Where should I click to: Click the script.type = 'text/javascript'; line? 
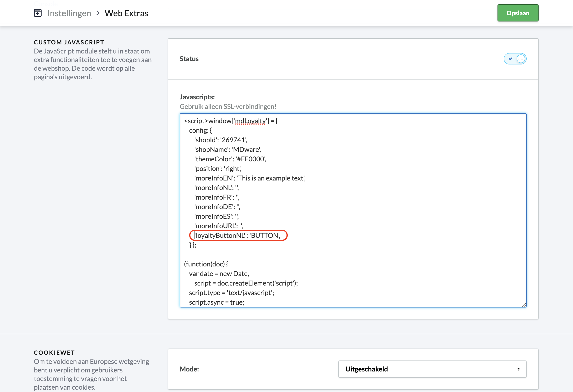click(x=232, y=293)
